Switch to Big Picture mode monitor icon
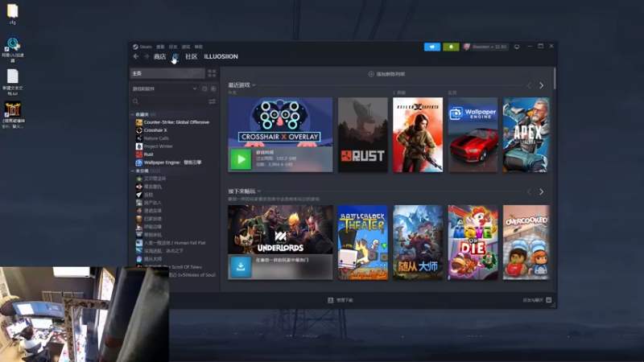The width and height of the screenshot is (644, 362). point(517,47)
